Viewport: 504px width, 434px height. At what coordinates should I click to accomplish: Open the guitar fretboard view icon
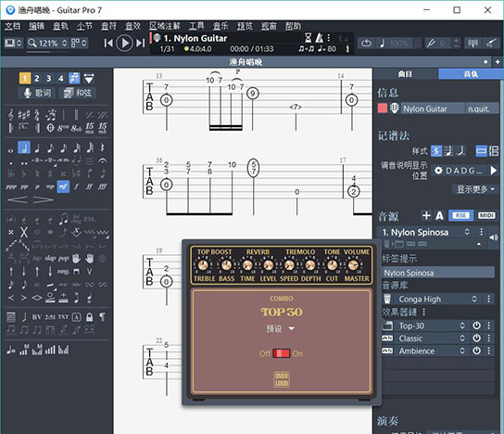[x=491, y=43]
